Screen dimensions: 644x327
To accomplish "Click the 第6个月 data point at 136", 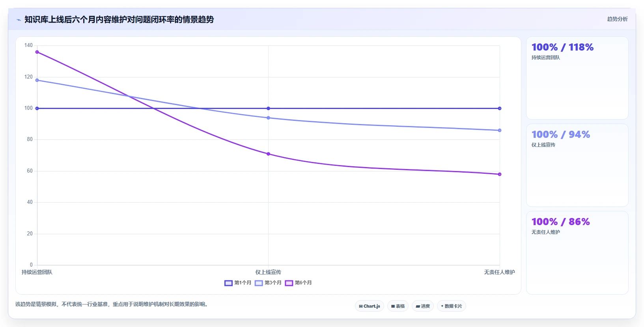I will tap(37, 52).
